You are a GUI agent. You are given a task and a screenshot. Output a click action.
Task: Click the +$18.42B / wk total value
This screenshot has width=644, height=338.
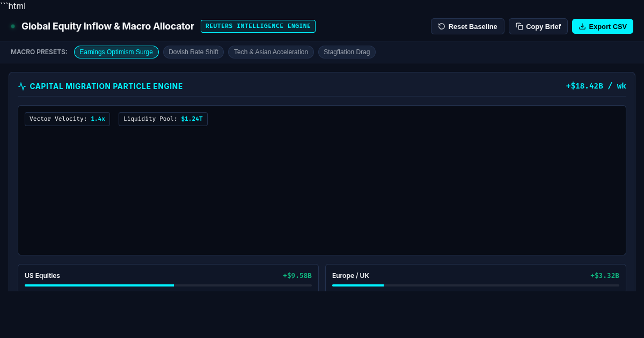tap(596, 86)
